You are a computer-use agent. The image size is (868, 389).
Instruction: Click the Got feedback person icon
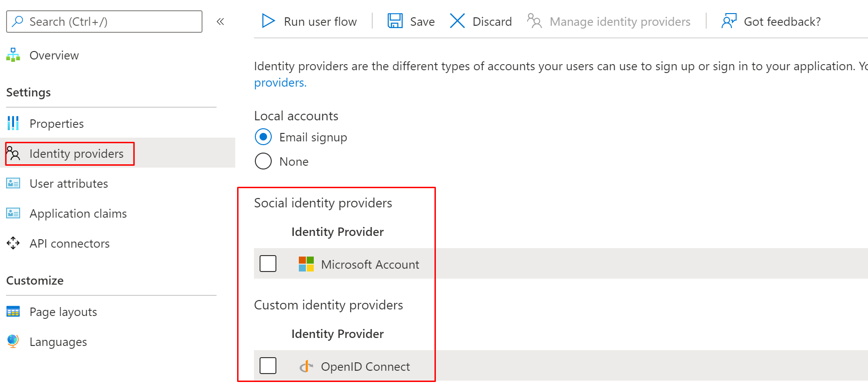(729, 21)
